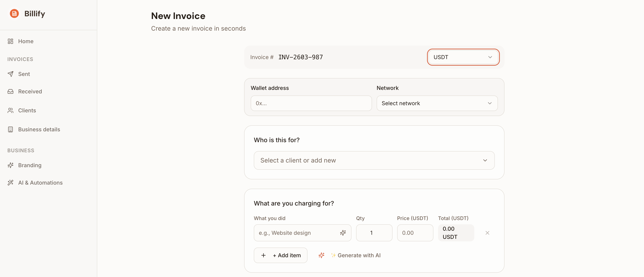Click the Clients people icon

point(10,110)
